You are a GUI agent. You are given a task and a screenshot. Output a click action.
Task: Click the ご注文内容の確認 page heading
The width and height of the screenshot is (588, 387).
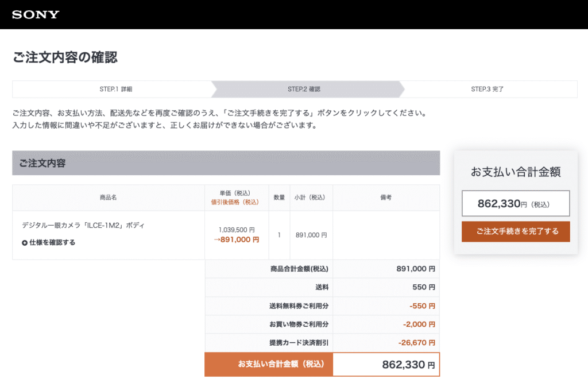click(65, 57)
